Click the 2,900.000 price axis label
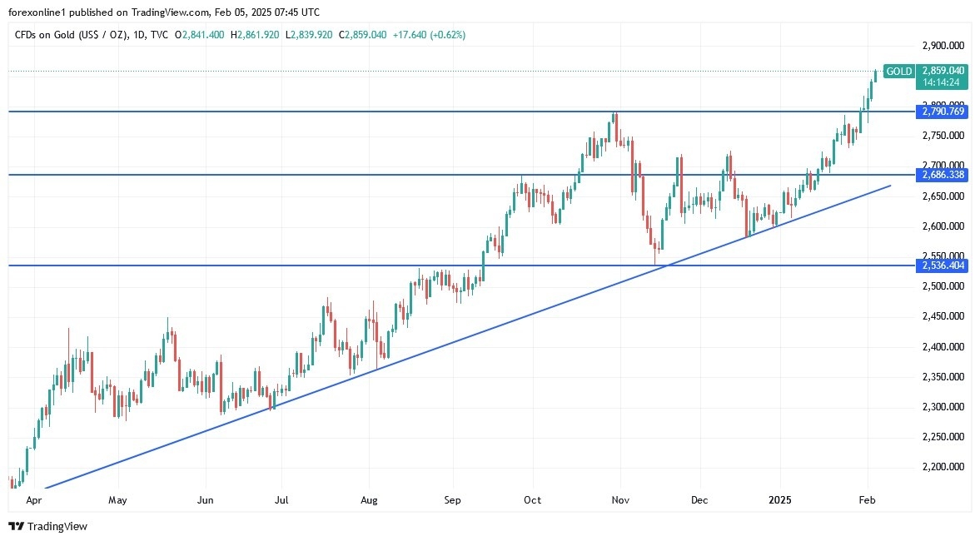The image size is (980, 541). click(943, 45)
